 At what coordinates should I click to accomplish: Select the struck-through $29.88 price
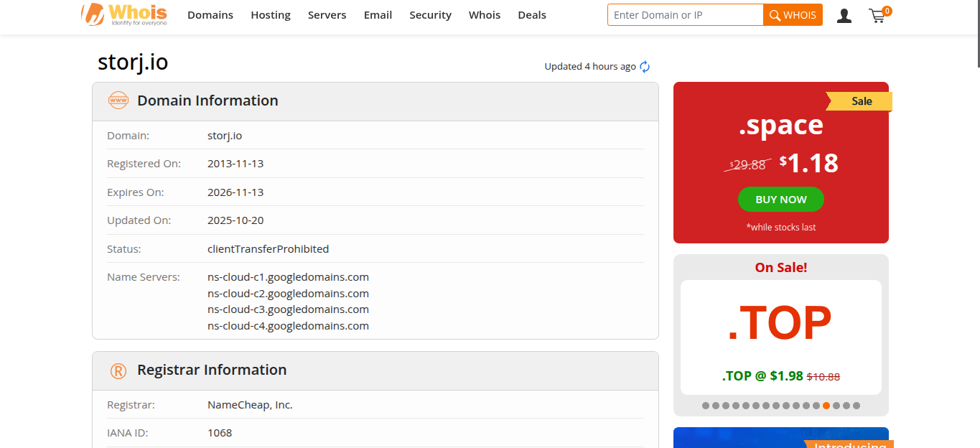pos(747,164)
